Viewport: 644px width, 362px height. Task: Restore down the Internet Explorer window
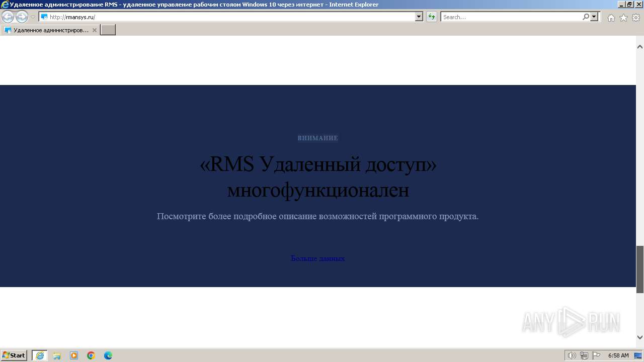(629, 4)
